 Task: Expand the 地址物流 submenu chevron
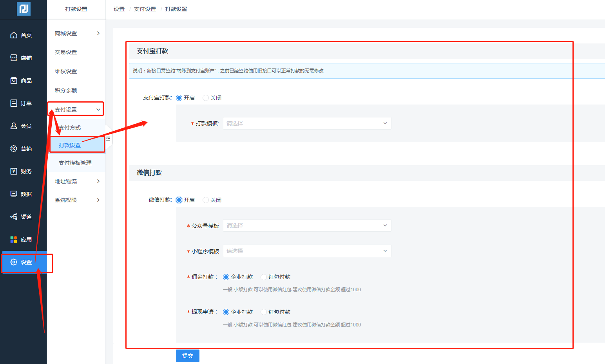point(98,181)
